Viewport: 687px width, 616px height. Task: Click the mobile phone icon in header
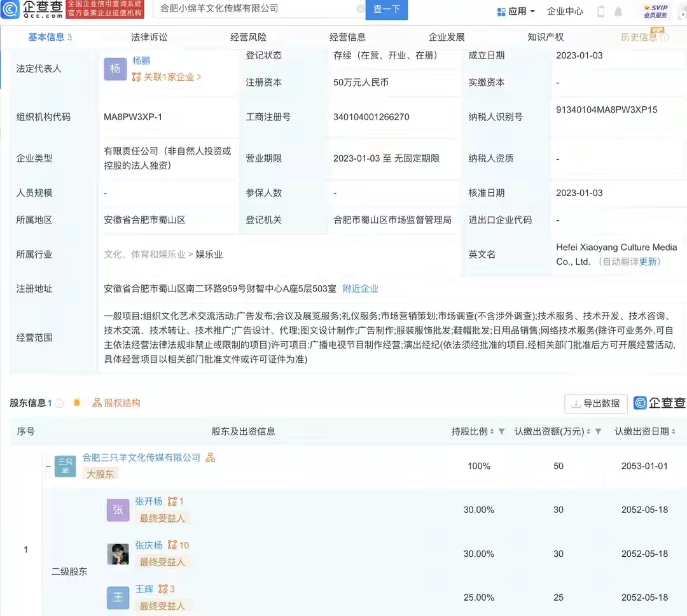click(600, 11)
